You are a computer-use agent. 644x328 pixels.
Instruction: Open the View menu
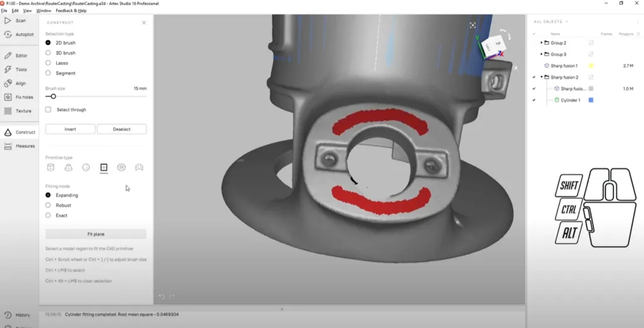point(27,11)
